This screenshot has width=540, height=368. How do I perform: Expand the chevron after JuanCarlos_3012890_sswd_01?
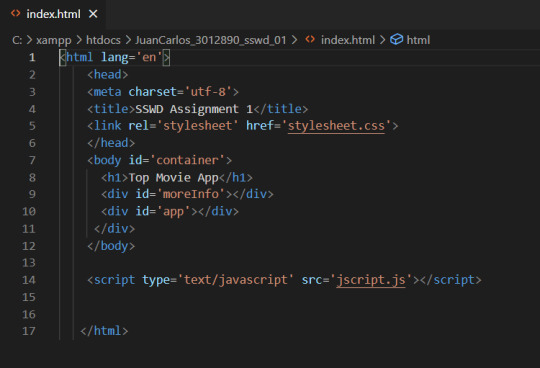pyautogui.click(x=294, y=40)
